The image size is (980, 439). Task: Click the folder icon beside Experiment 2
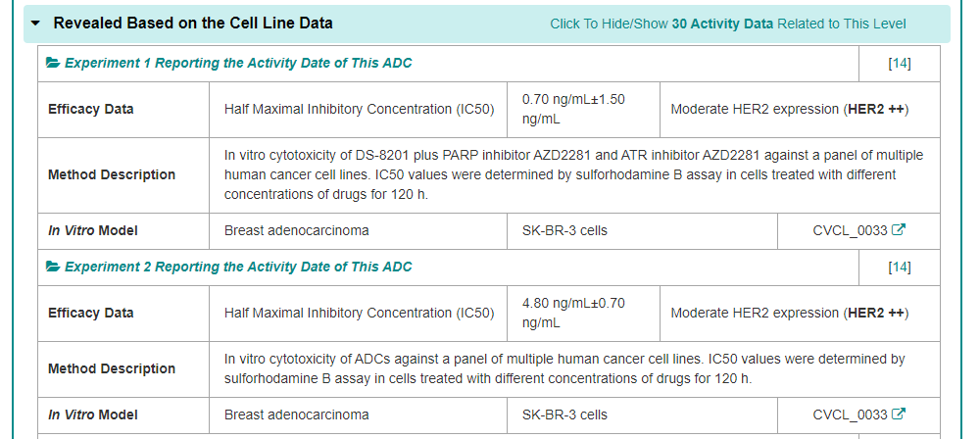pyautogui.click(x=53, y=268)
